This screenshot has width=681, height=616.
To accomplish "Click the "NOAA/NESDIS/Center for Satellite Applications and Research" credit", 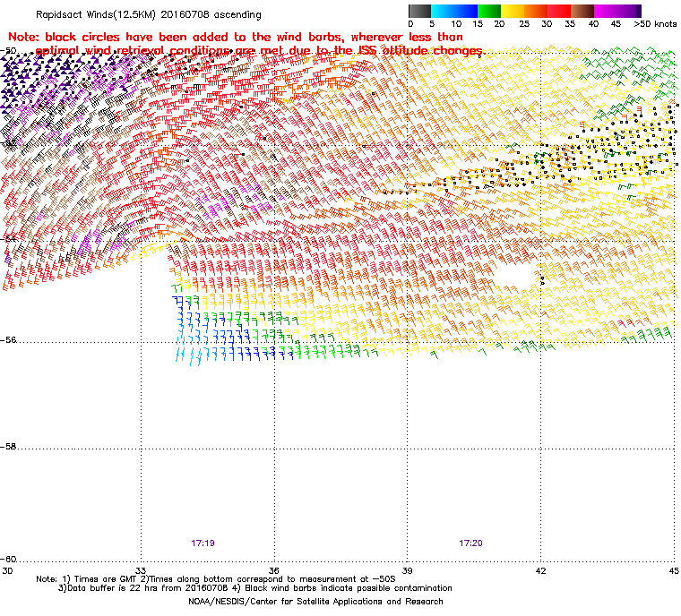I will coord(315,602).
